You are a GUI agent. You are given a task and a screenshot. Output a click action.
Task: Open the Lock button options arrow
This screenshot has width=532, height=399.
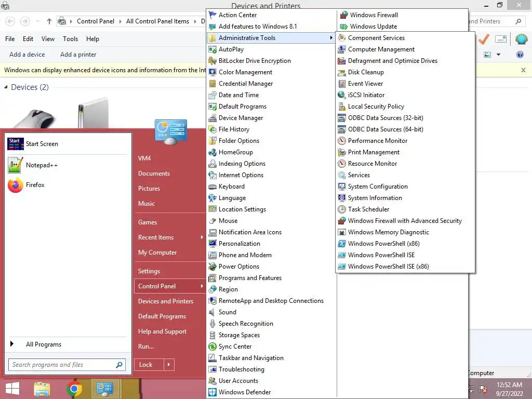[169, 365]
